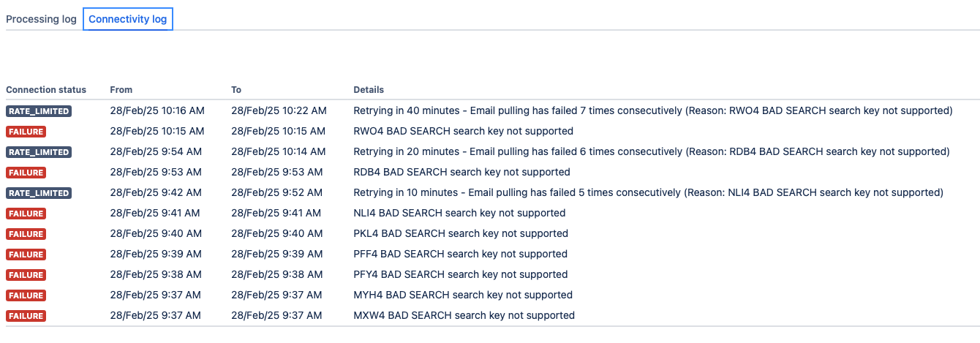Click the FAILURE badge for PFF4 error
Screen dimensions: 980x343
click(26, 255)
